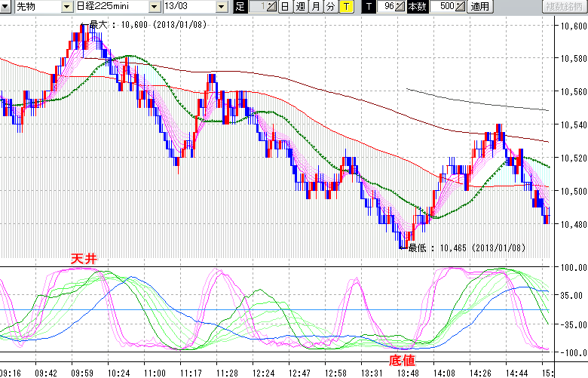588x378 pixels.
Task: Click the spinner icon beside the 500 value
Action: click(461, 7)
